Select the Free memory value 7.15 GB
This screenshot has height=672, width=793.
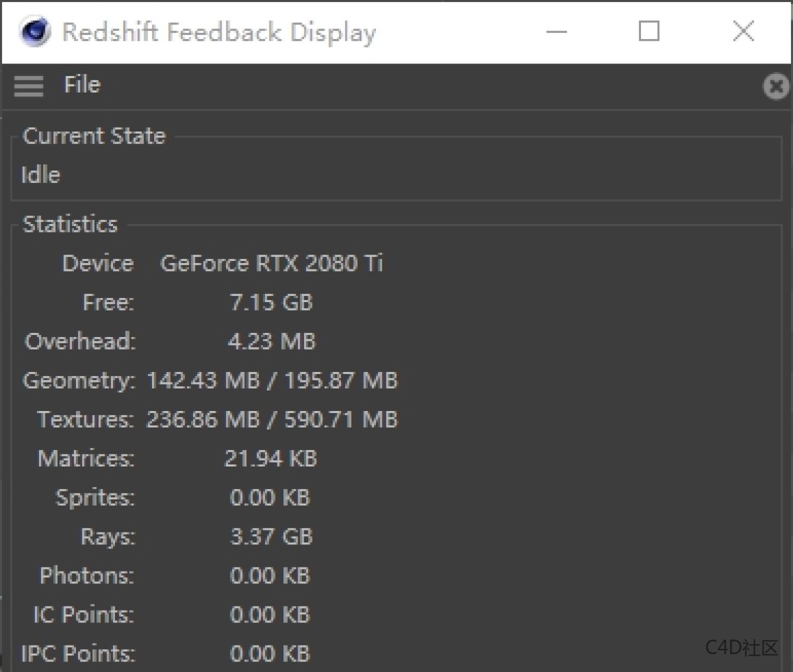click(x=270, y=302)
